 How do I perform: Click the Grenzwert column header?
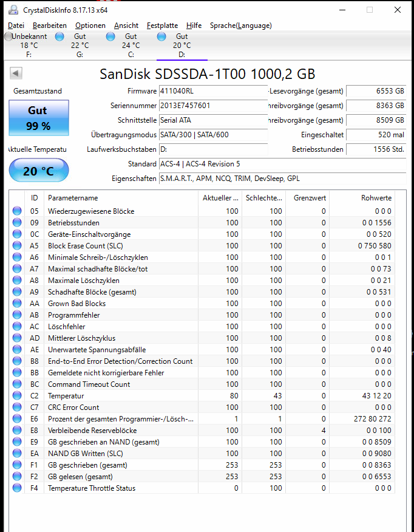tap(308, 198)
